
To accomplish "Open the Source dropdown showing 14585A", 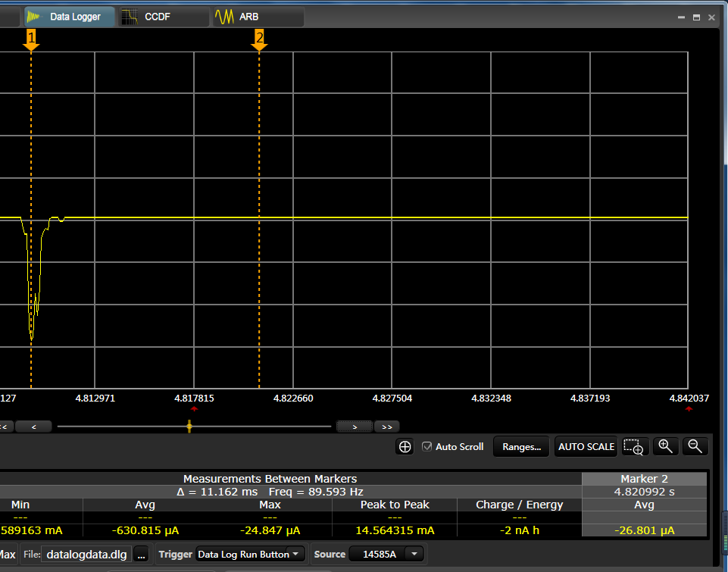I will 386,555.
